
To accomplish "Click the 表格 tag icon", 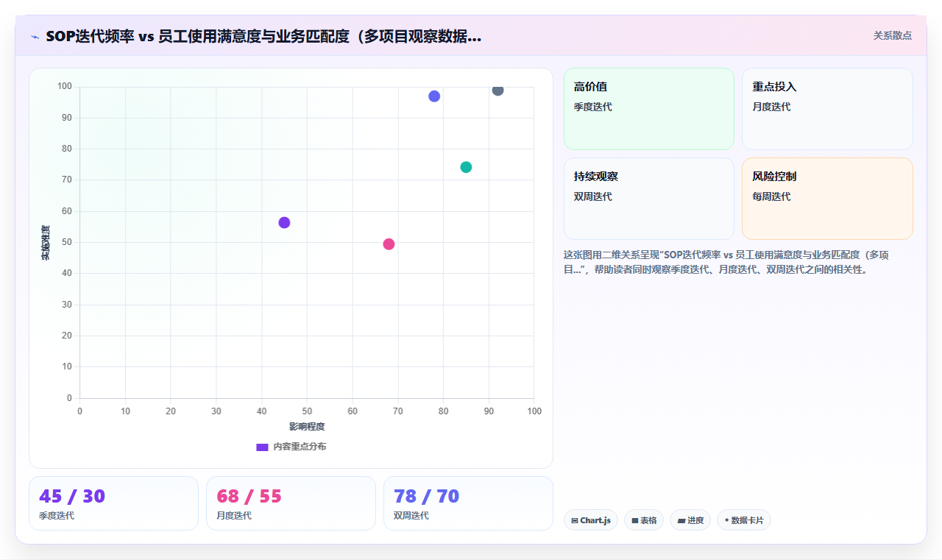I will coord(635,521).
